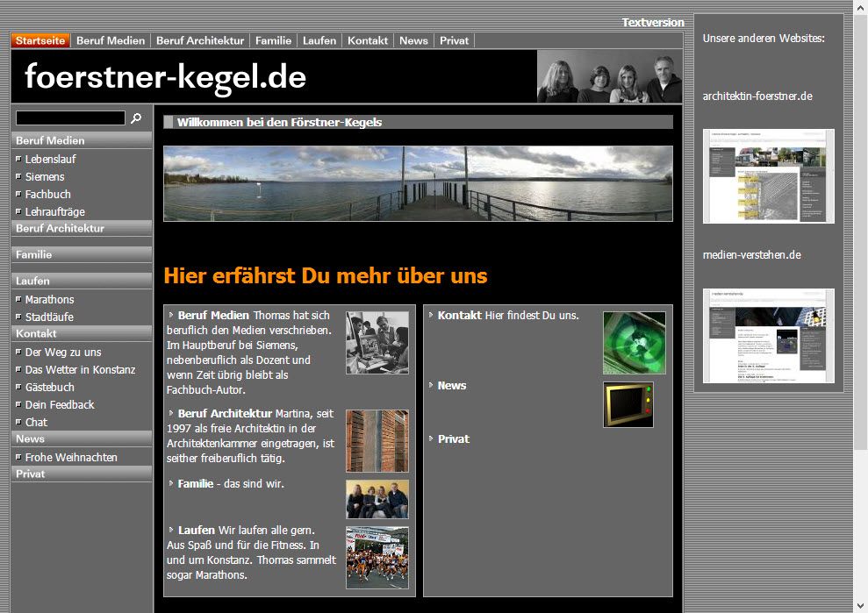The image size is (868, 613).
Task: Expand the Laufen sidebar section header
Action: (x=32, y=281)
